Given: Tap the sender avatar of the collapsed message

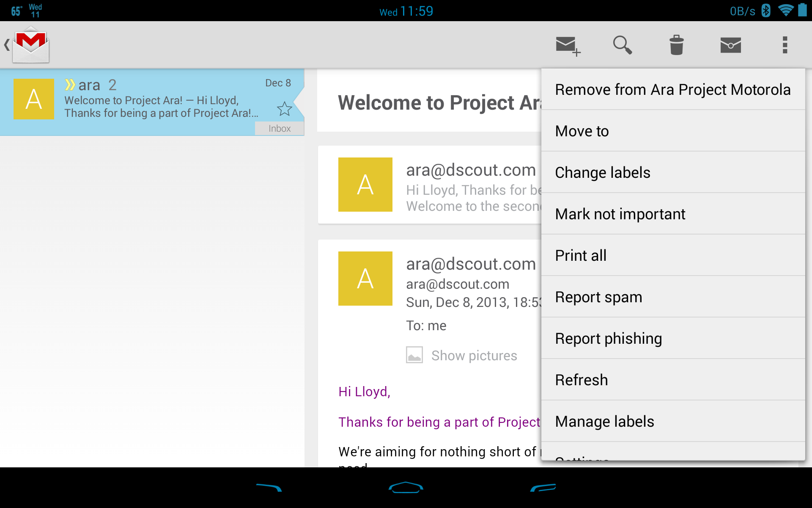Looking at the screenshot, I should pos(365,185).
